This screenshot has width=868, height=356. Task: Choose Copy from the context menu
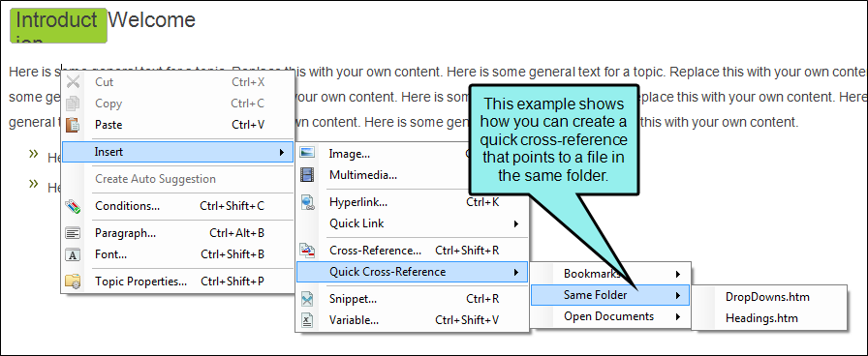pyautogui.click(x=177, y=104)
